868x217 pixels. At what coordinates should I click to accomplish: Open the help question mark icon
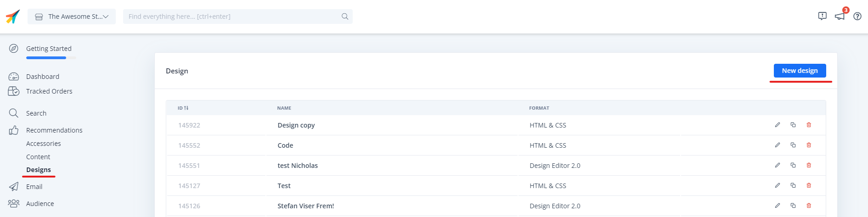tap(857, 17)
